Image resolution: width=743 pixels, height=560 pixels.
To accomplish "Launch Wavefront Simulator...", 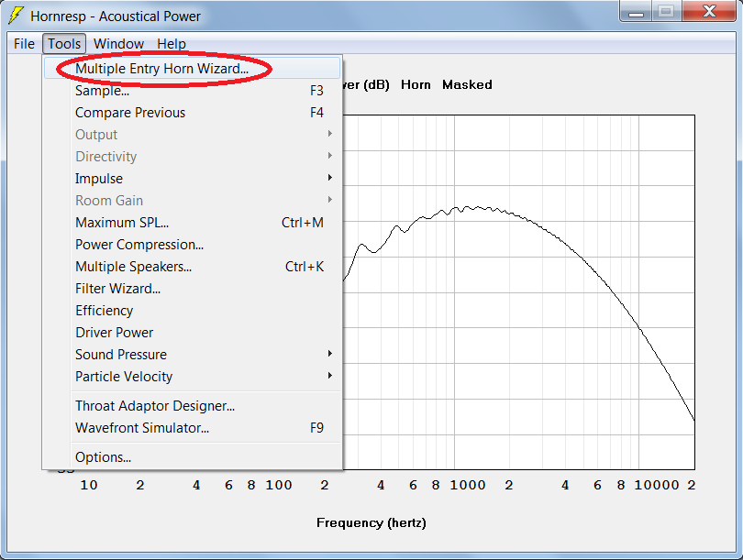I will tap(192, 428).
